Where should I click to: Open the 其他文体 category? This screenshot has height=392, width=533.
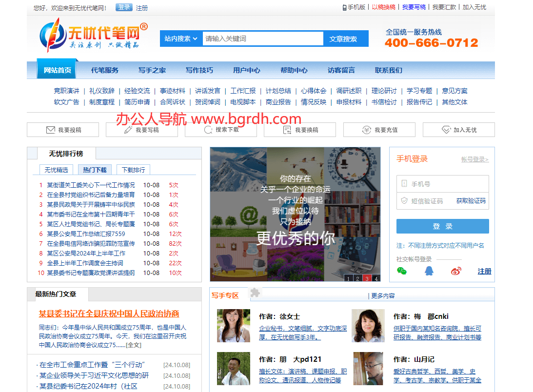[454, 102]
